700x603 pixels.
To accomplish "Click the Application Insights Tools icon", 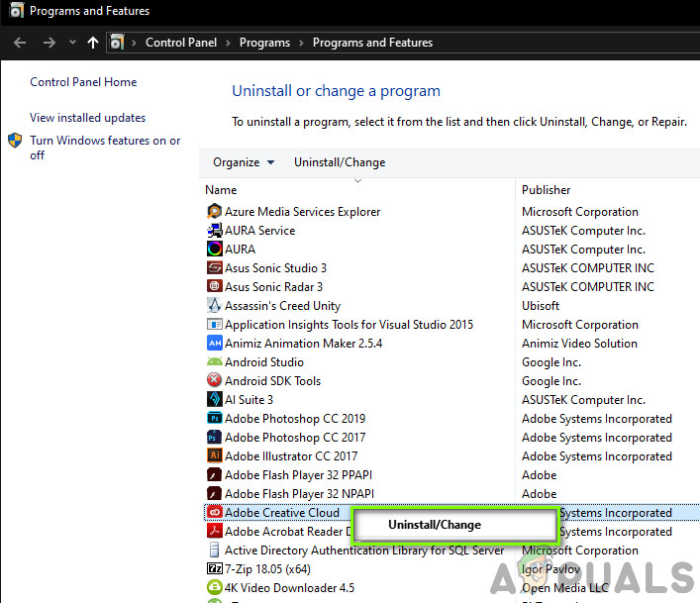I will click(214, 324).
